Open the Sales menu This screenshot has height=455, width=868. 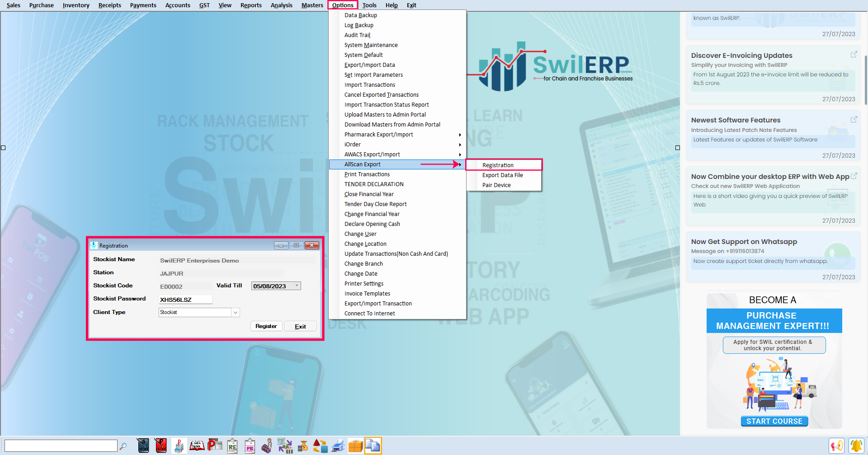click(14, 5)
